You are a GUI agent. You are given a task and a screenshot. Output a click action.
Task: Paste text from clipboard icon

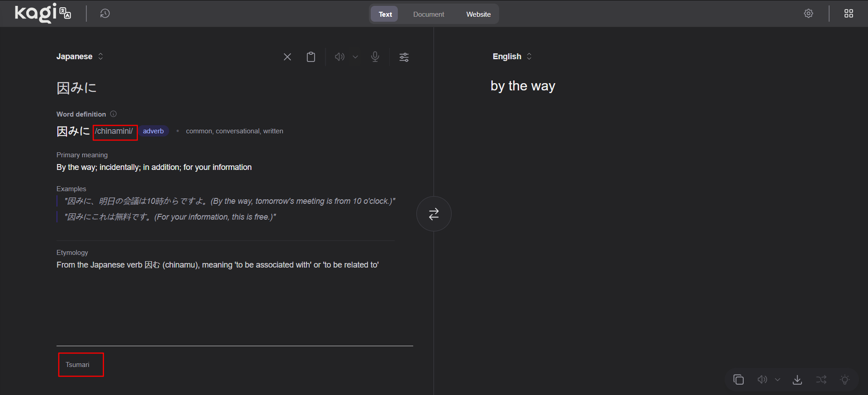(x=311, y=57)
